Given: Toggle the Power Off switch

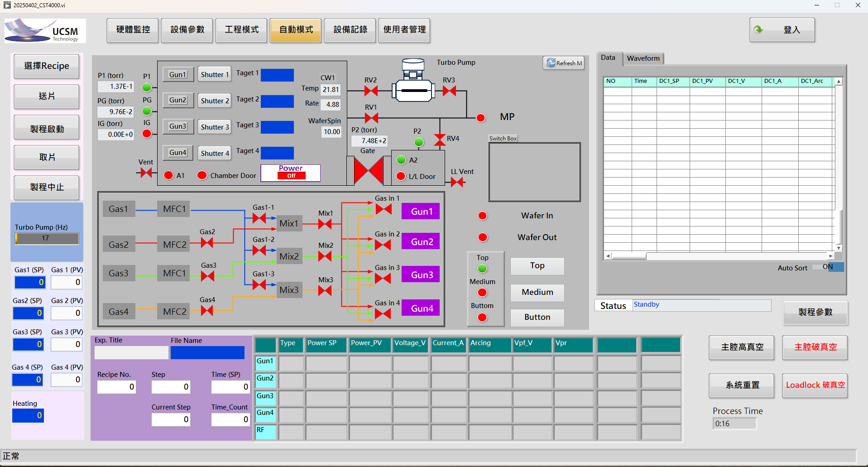Looking at the screenshot, I should (x=291, y=176).
